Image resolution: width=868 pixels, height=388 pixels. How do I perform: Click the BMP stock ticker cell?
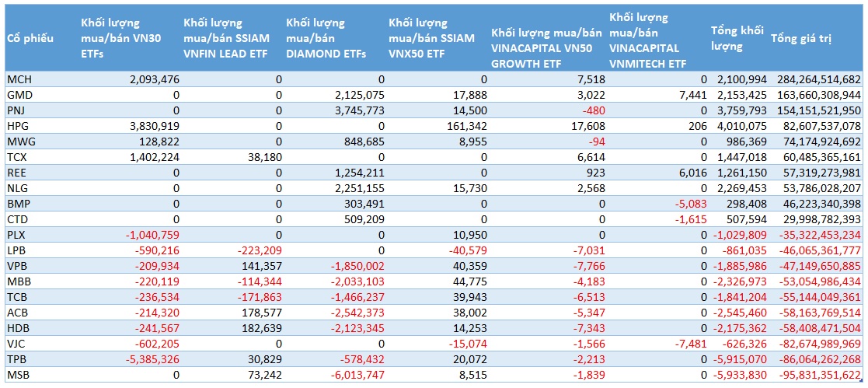pyautogui.click(x=18, y=203)
